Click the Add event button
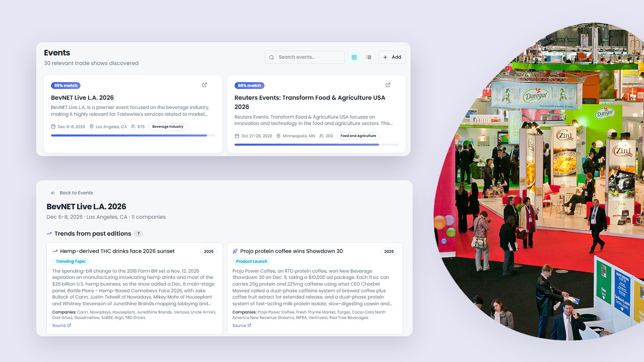Image resolution: width=644 pixels, height=362 pixels. tap(392, 57)
